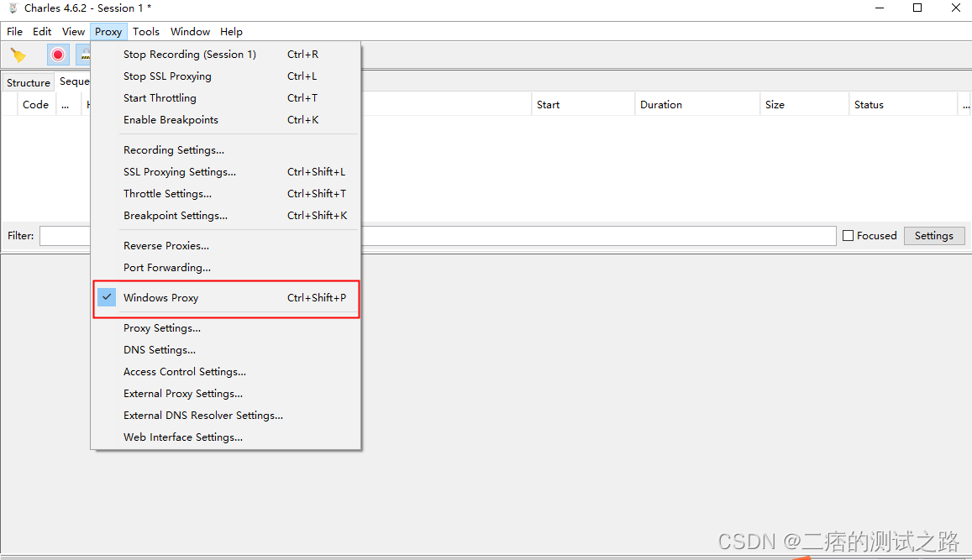
Task: Switch to the Sequence tab
Action: pos(74,81)
